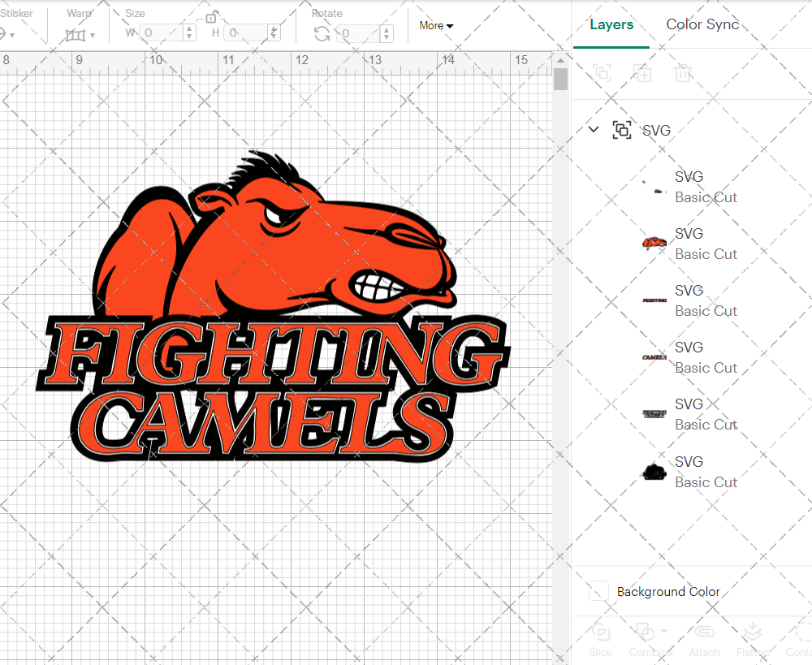Switch to the Color Sync tab
This screenshot has height=665, width=812.
pyautogui.click(x=702, y=24)
